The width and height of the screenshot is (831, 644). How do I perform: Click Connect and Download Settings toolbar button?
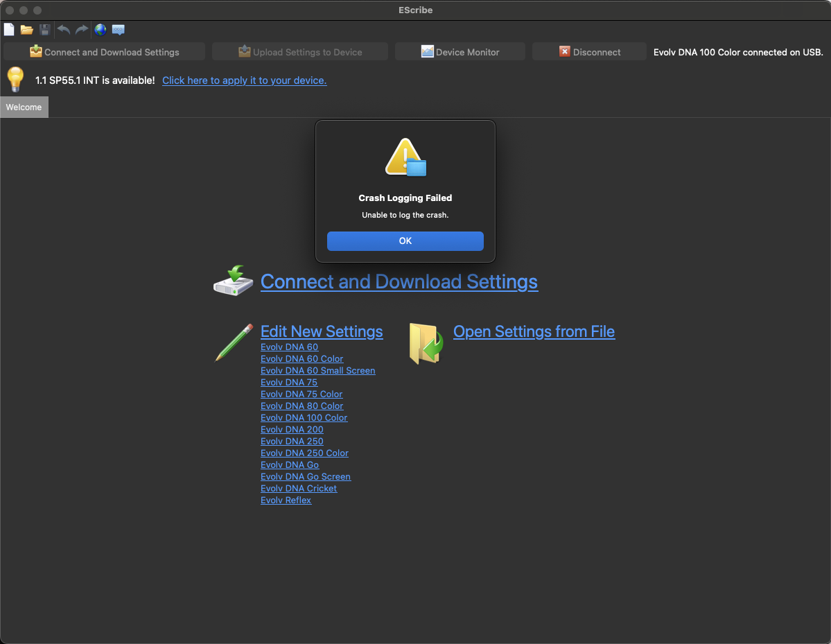point(104,52)
